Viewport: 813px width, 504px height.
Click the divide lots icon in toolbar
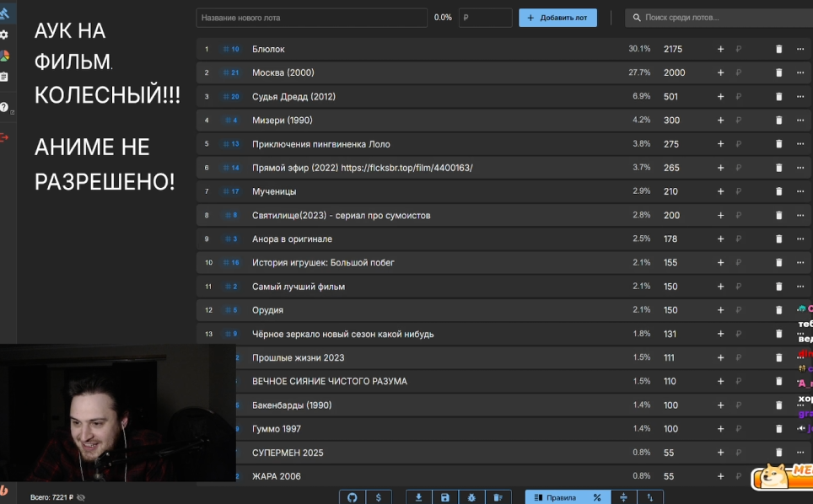coord(623,497)
